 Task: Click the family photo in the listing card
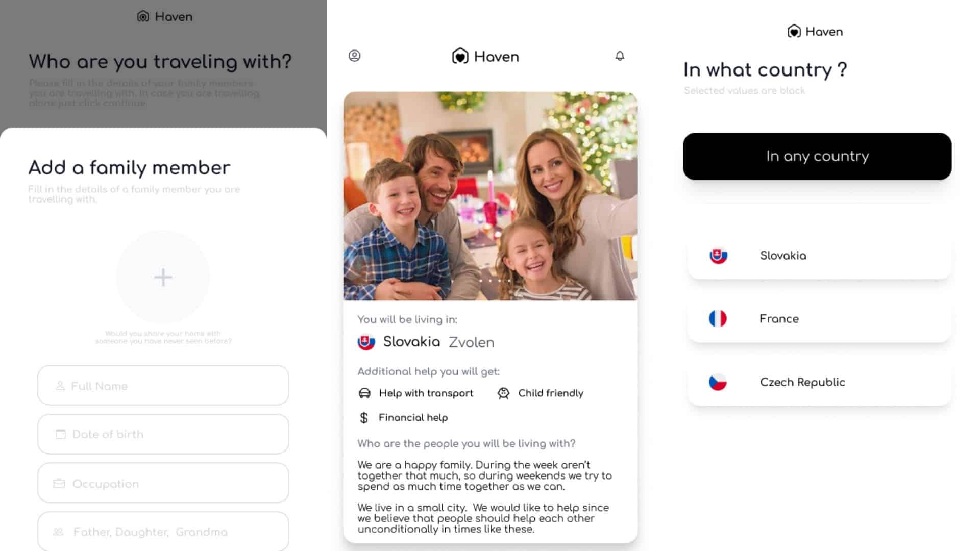[x=490, y=196]
